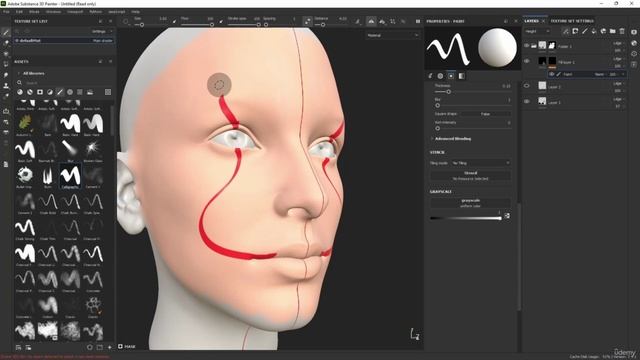Open blend mode dropdown for Folder 1

(x=619, y=43)
